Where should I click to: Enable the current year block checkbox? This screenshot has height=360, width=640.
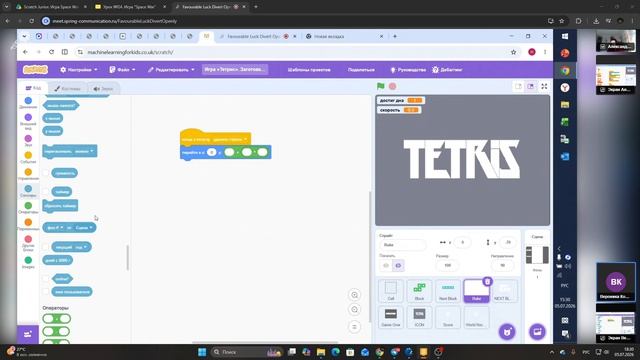click(46, 247)
